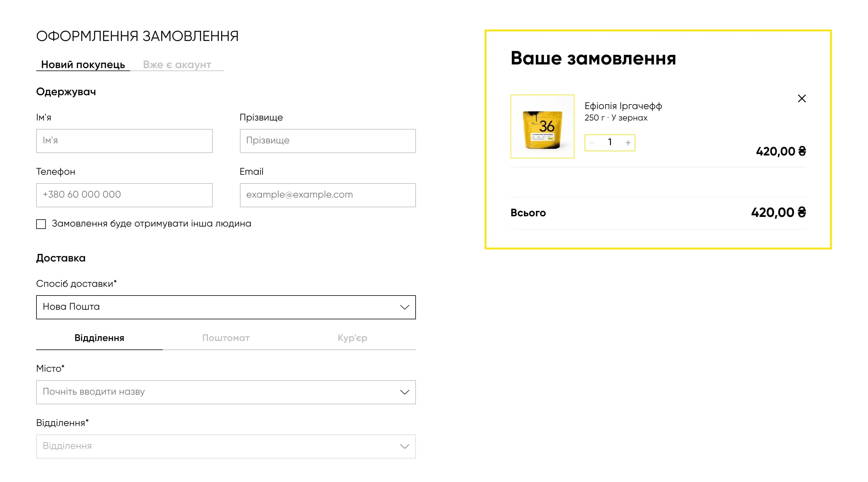Tick 'Замовлення буде отримувати інша людина' checkbox
Image resolution: width=868 pixels, height=482 pixels.
click(x=41, y=224)
